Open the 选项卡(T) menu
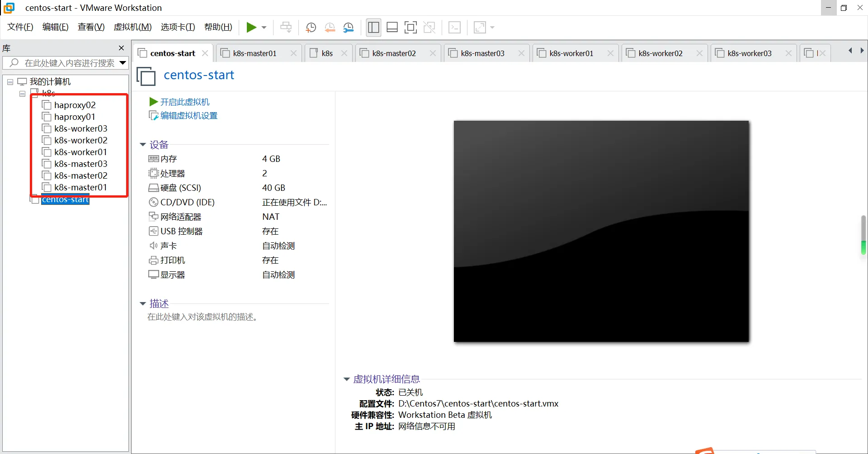Screen dimensions: 868x454 178,27
